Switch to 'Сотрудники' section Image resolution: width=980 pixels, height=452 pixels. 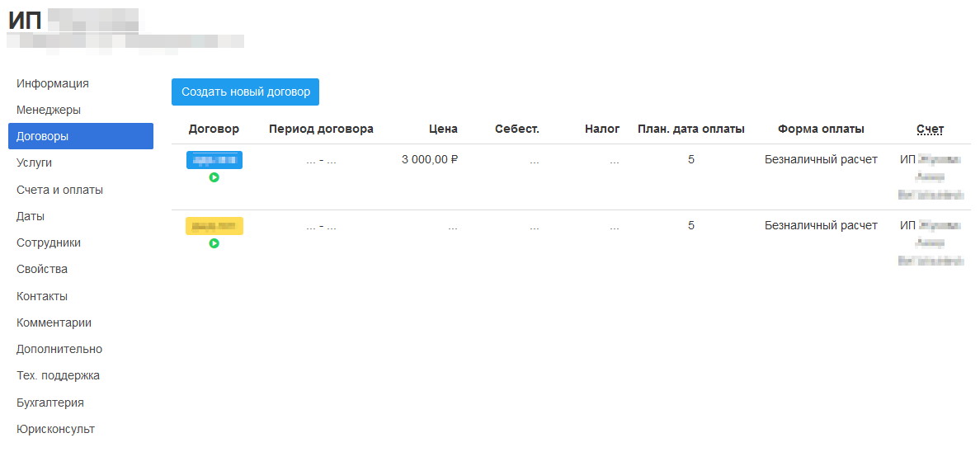tap(49, 242)
